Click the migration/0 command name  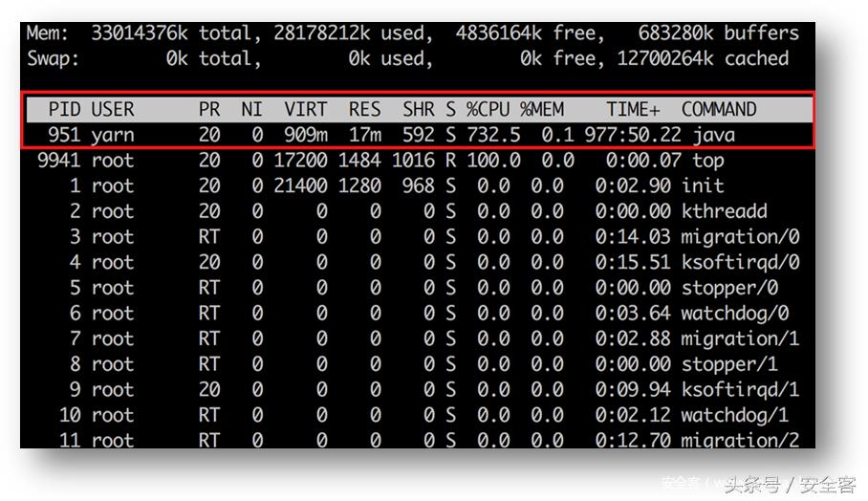point(740,237)
